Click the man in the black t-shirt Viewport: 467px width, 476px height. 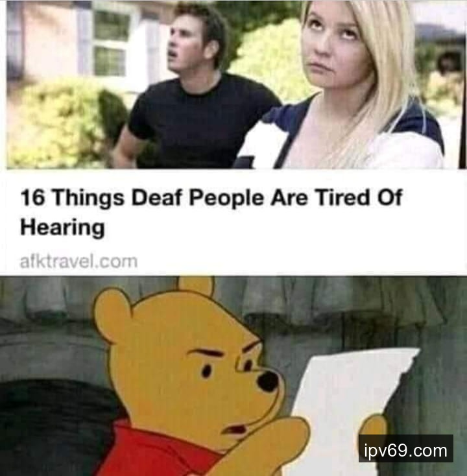coord(195,91)
